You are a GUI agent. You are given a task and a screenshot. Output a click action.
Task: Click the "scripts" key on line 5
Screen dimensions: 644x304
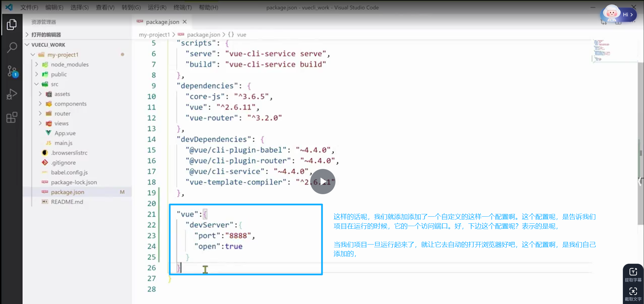(x=196, y=43)
